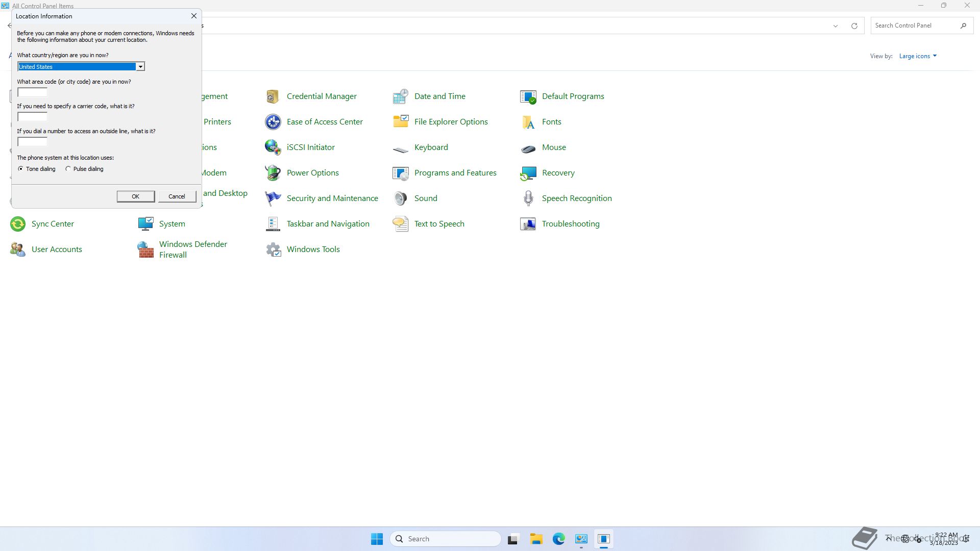Open the Troubleshooting icon
980x551 pixels.
(528, 224)
